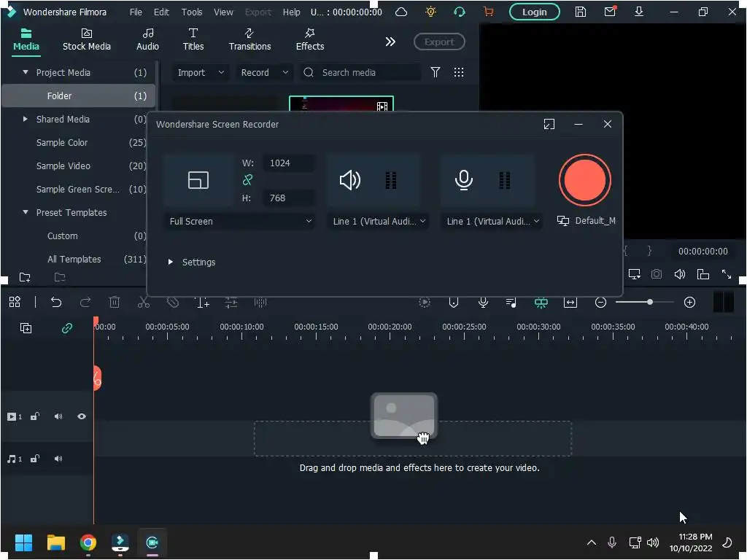Open the Effects tab
The image size is (747, 560).
coord(309,40)
